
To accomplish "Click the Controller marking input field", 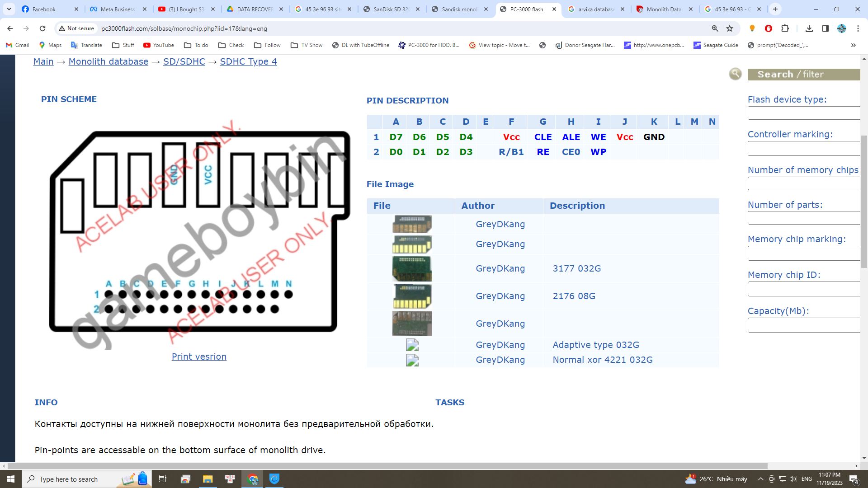I will [x=804, y=148].
